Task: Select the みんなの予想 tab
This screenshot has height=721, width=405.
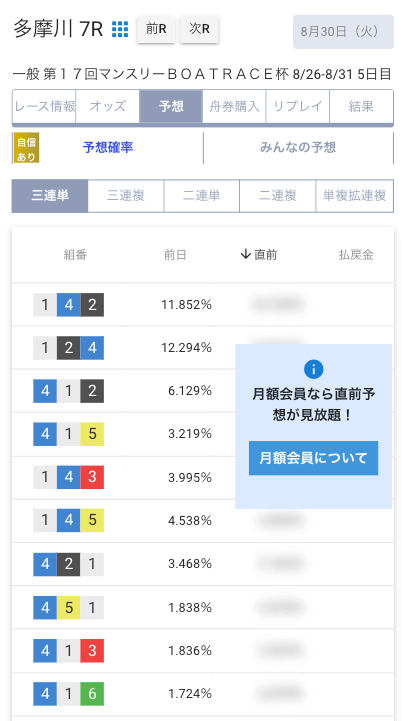Action: [x=298, y=148]
